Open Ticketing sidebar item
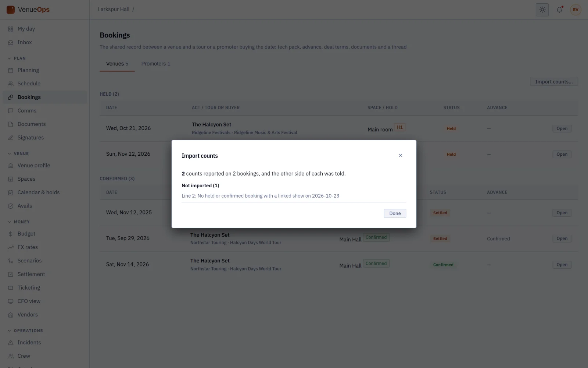 pyautogui.click(x=45, y=288)
